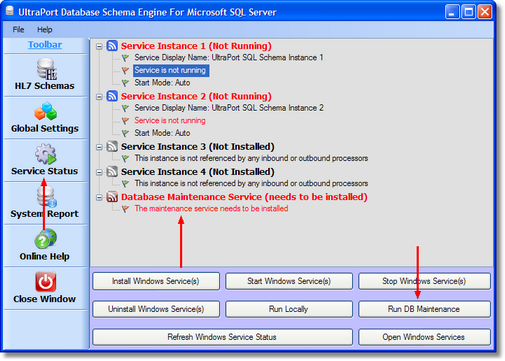Collapse the Service Instance 4 node

(99, 172)
